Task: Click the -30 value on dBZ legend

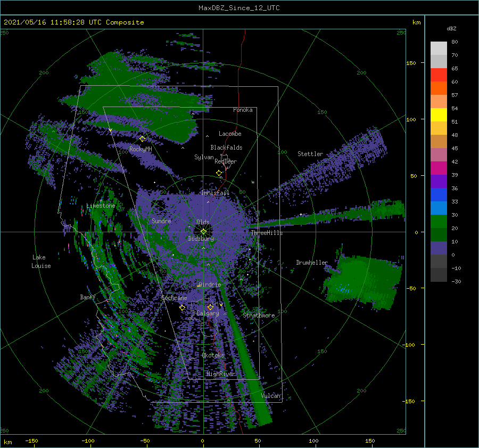Action: point(456,281)
